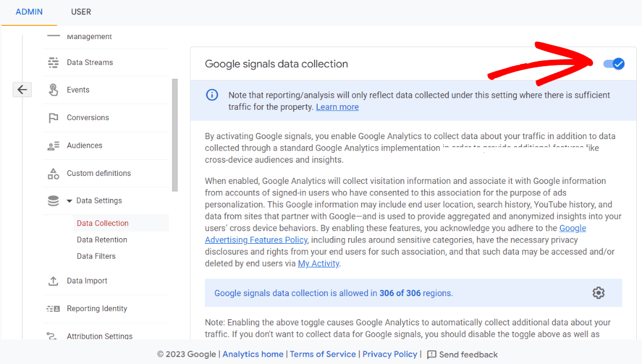The image size is (642, 364).
Task: Open region settings with the gear icon
Action: pyautogui.click(x=598, y=293)
